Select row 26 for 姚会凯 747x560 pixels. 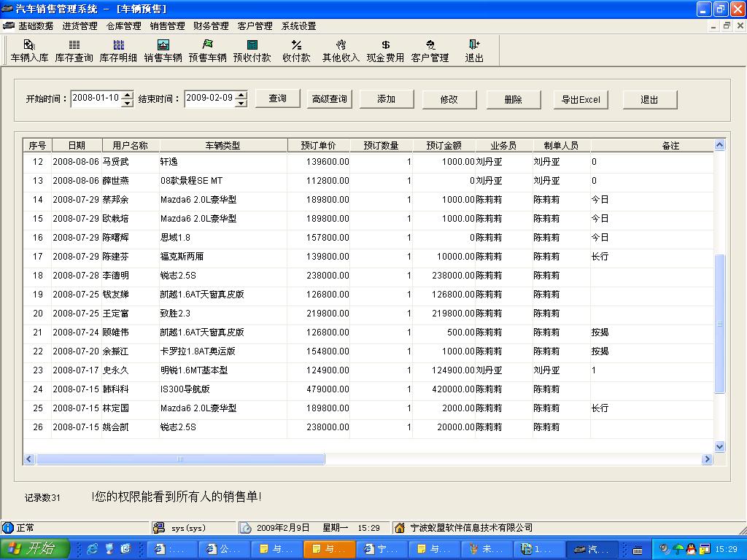tap(368, 427)
